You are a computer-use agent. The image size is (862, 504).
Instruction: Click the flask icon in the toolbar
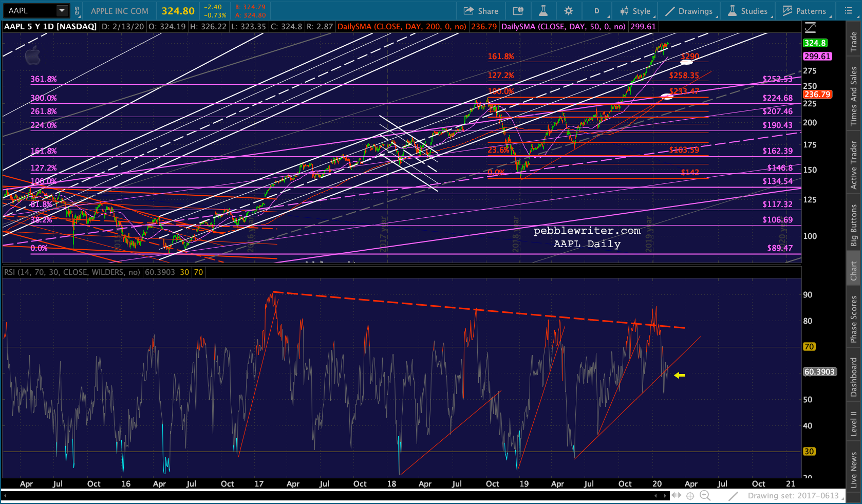click(x=543, y=11)
